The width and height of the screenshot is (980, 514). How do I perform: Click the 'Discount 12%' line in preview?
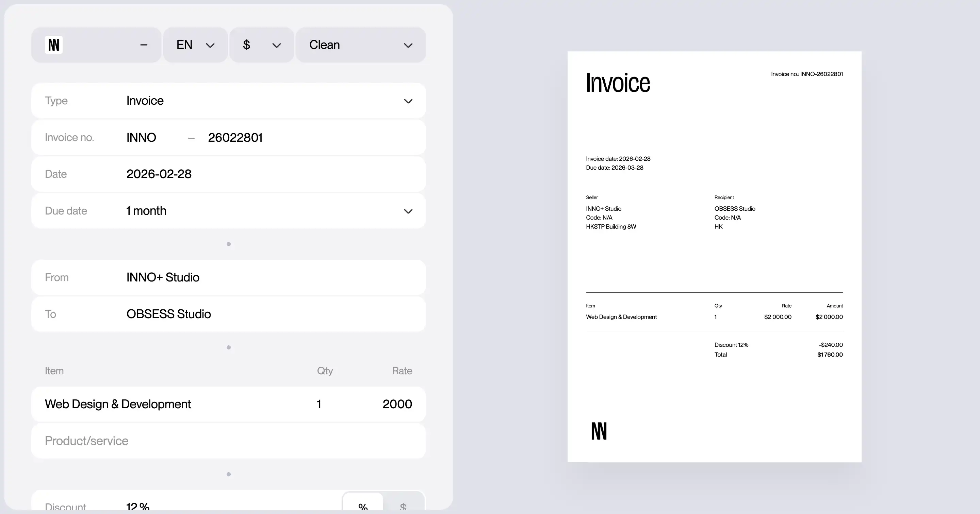pos(731,345)
